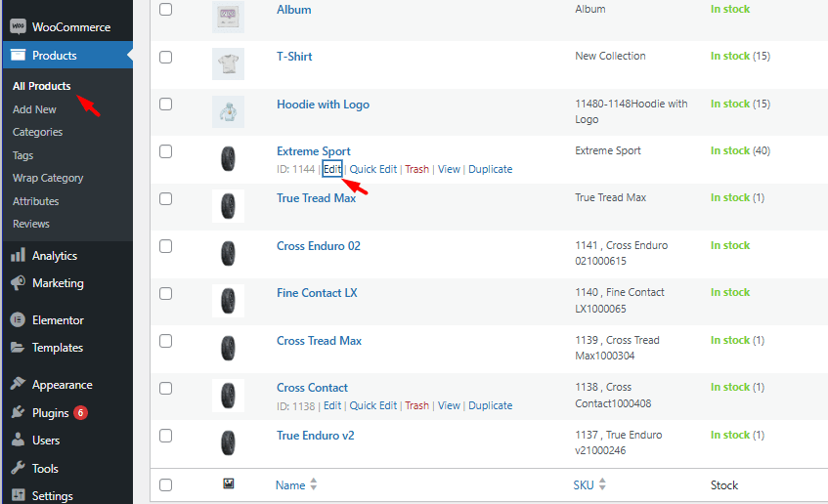Click the Analytics bar chart icon
This screenshot has width=828, height=504.
coord(18,256)
